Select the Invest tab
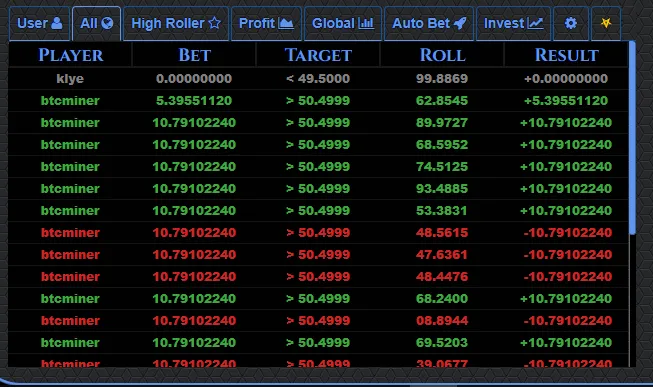653x389 pixels. tap(513, 23)
